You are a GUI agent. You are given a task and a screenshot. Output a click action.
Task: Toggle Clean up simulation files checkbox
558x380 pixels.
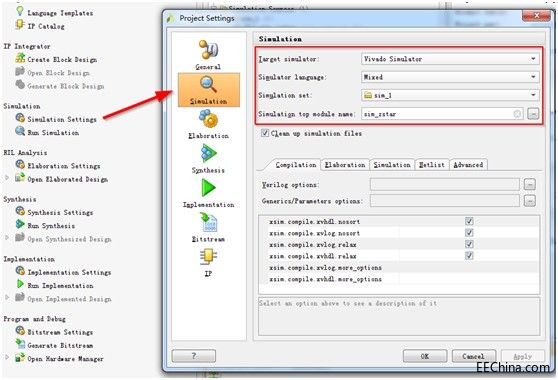click(x=265, y=133)
